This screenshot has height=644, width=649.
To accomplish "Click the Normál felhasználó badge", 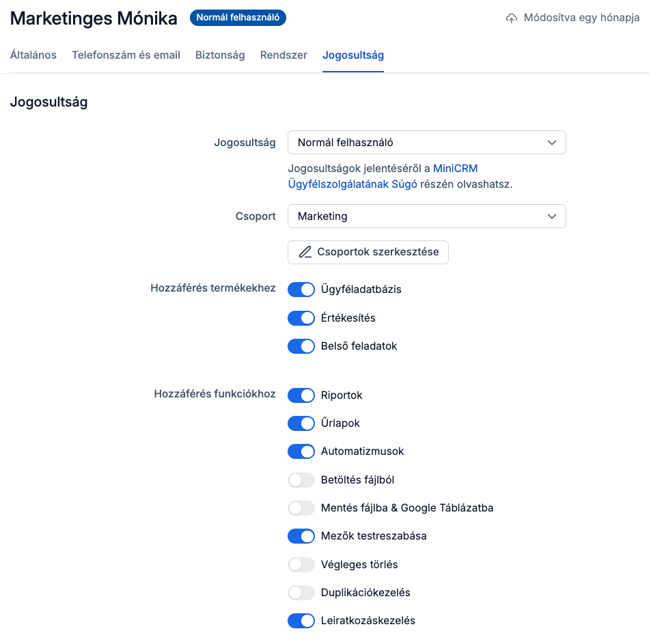I will 238,18.
